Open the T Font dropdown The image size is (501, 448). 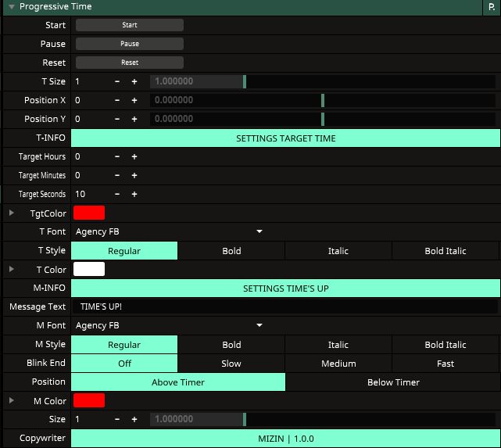pyautogui.click(x=169, y=231)
